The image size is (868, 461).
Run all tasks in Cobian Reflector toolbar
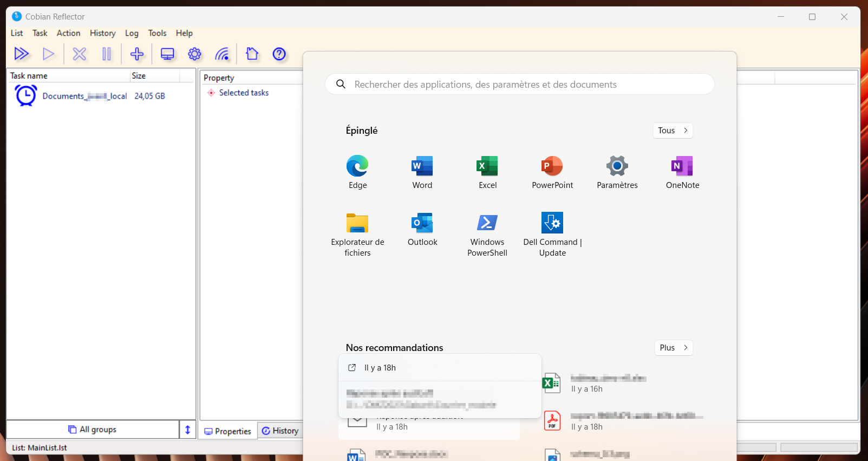[x=22, y=54]
